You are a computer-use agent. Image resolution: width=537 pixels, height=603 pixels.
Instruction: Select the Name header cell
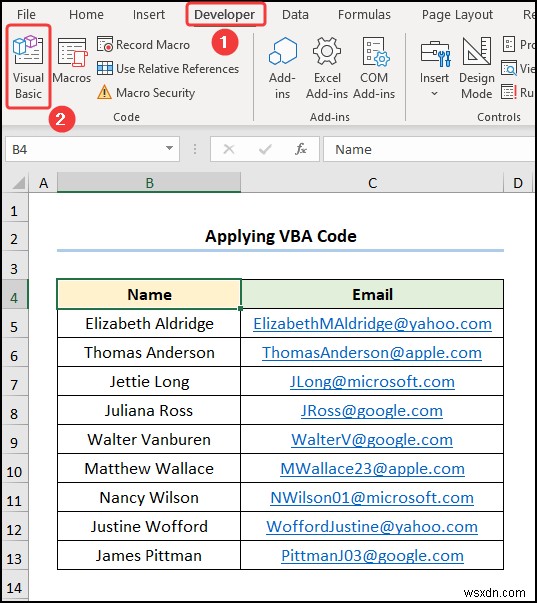149,295
